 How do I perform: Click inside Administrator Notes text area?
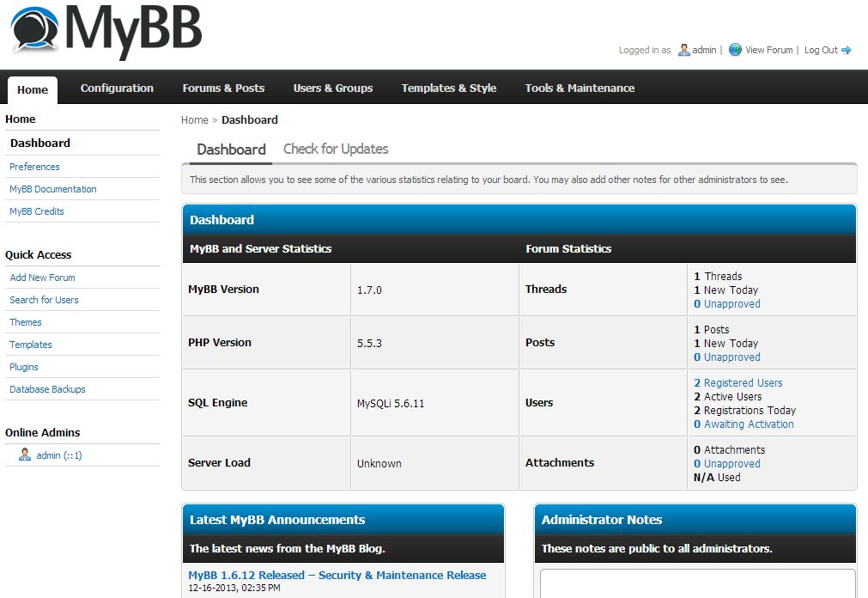click(x=697, y=583)
